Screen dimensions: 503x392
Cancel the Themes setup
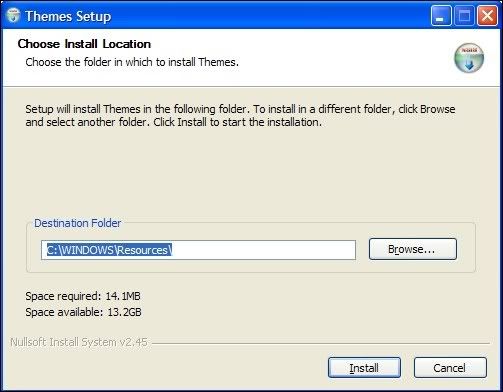(x=450, y=368)
